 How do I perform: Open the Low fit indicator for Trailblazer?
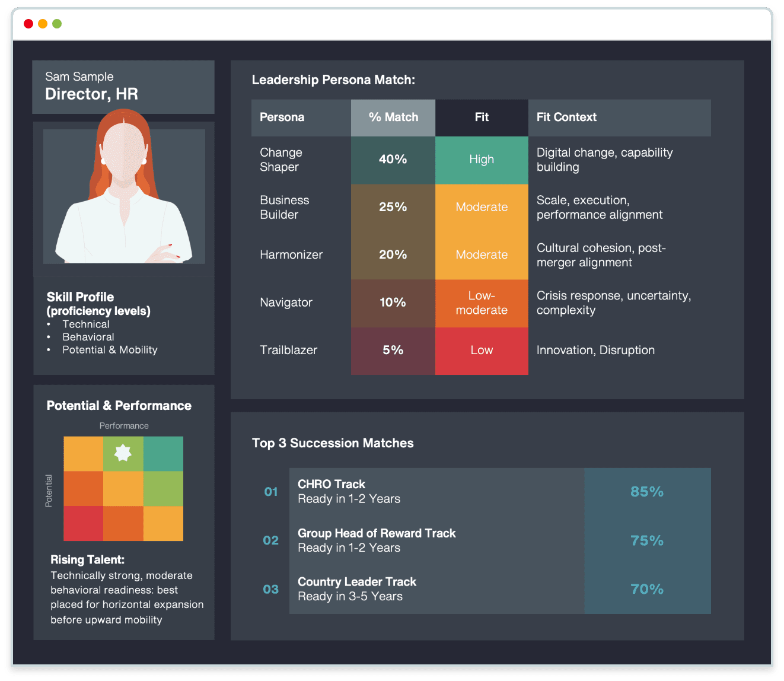pos(481,351)
